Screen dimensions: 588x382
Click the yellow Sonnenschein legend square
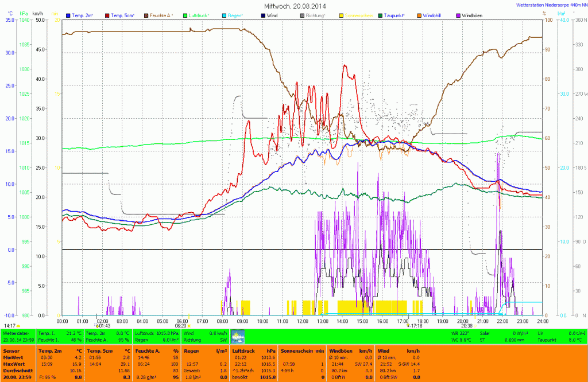[341, 15]
